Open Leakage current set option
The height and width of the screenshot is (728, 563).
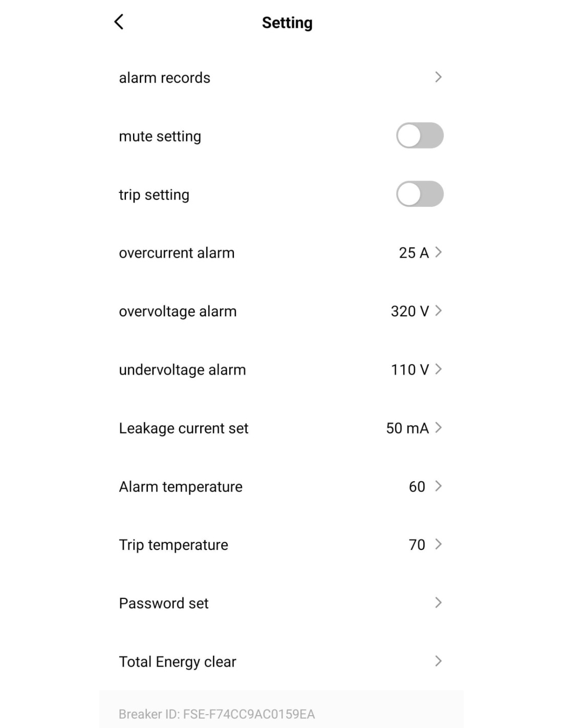pyautogui.click(x=281, y=428)
